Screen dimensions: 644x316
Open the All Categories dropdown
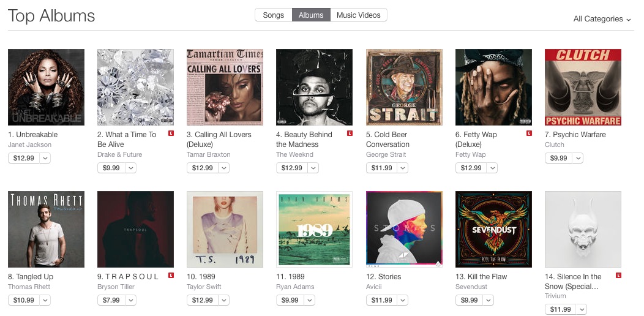pyautogui.click(x=602, y=19)
